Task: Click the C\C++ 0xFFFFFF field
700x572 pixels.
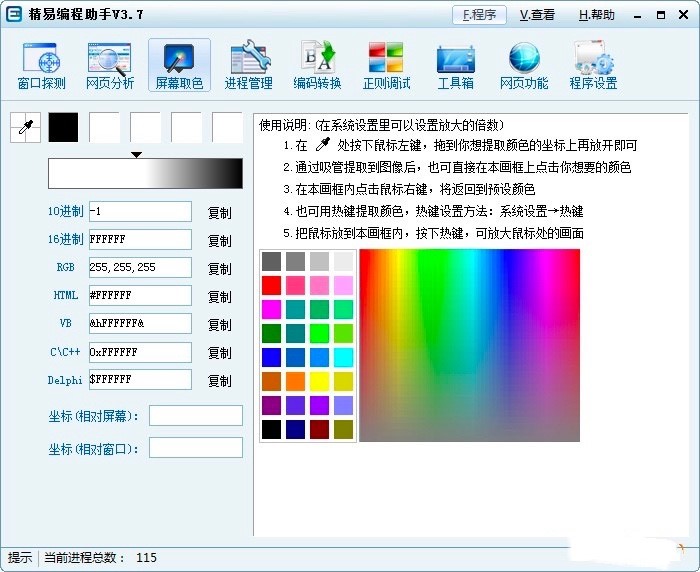Action: pos(140,352)
